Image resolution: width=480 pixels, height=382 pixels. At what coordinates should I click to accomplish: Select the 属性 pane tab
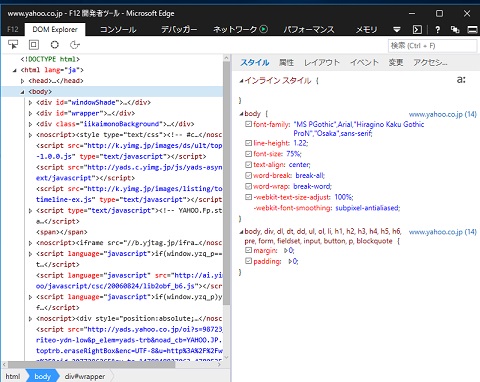pos(286,62)
